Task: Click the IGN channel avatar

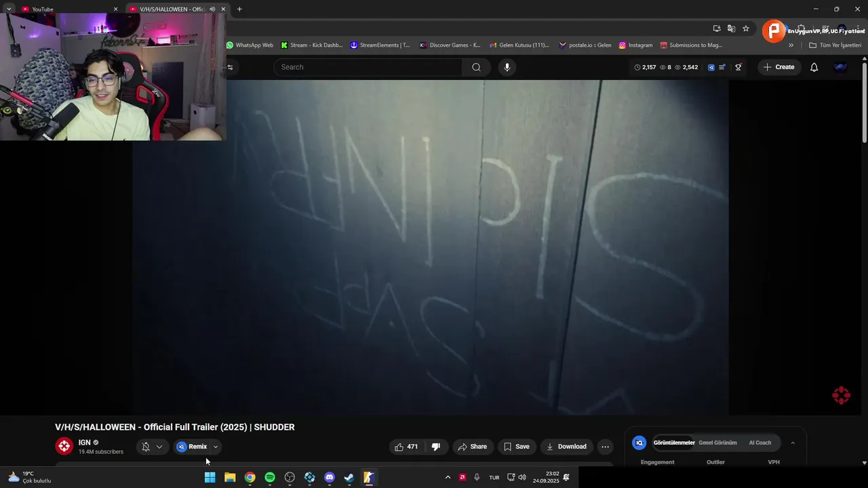Action: click(64, 446)
